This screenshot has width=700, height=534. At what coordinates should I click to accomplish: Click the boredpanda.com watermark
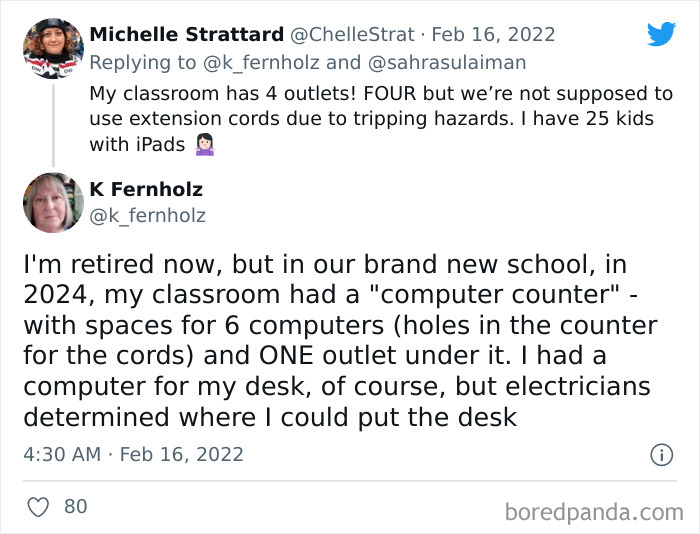point(594,512)
